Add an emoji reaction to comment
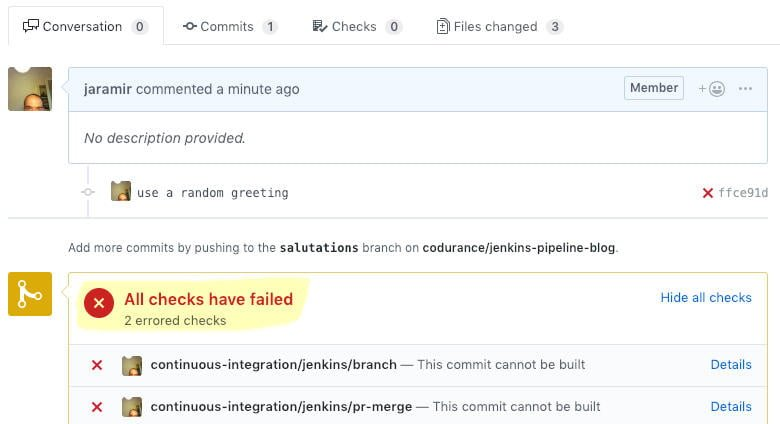 click(x=712, y=89)
